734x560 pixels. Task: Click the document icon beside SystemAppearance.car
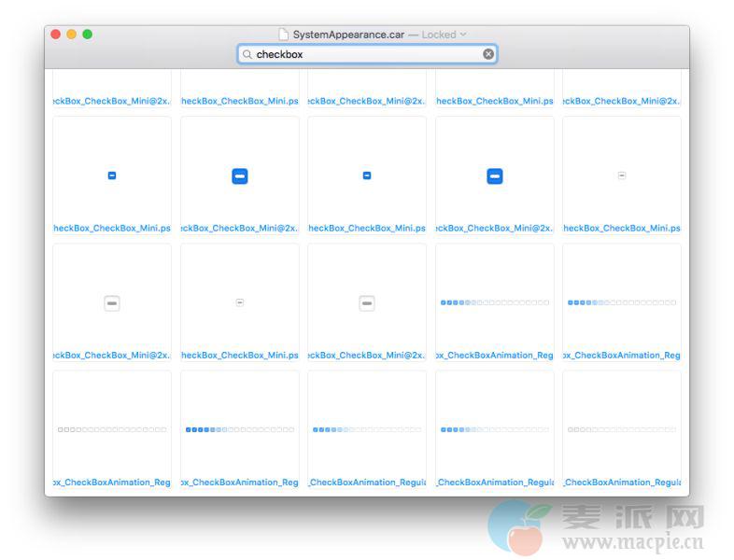tap(284, 35)
